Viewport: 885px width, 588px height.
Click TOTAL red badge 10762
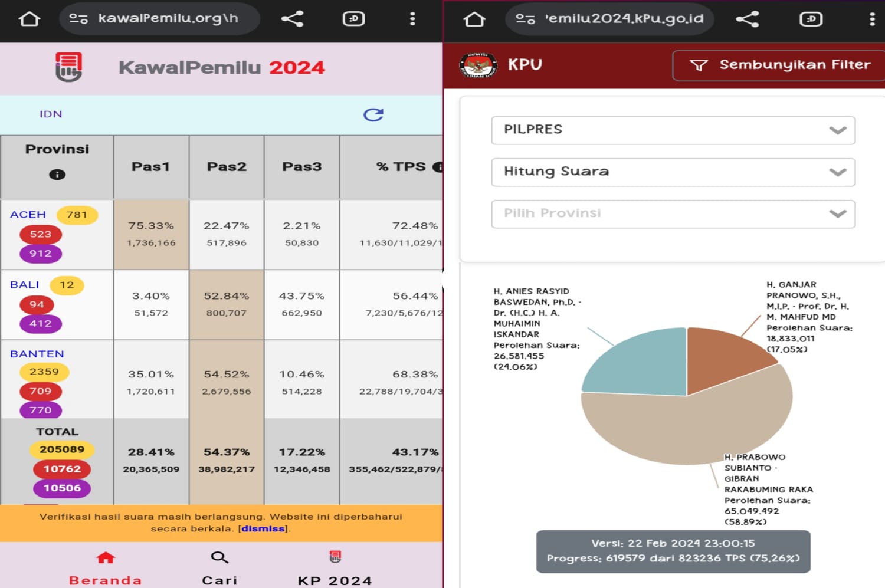(62, 469)
